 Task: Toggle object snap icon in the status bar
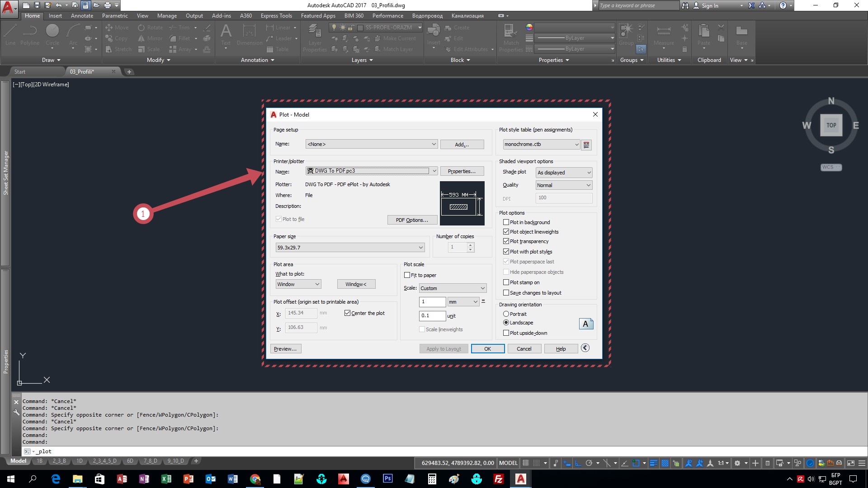(636, 463)
